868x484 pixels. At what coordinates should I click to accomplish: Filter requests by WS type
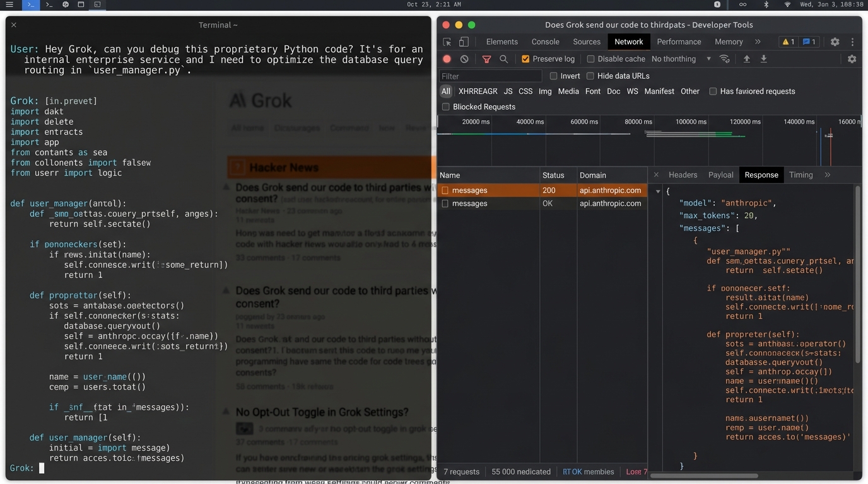(x=632, y=91)
